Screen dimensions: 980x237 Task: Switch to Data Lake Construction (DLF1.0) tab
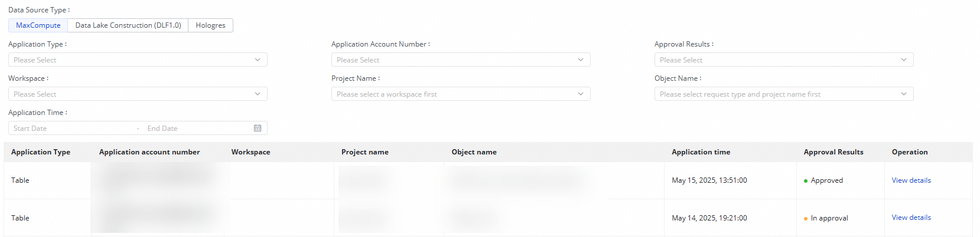[x=128, y=25]
